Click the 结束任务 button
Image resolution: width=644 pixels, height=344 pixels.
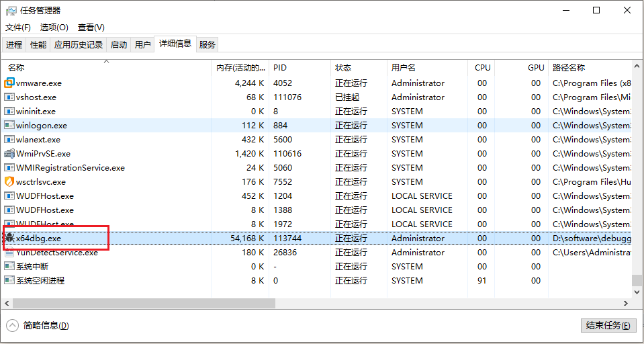coord(607,325)
